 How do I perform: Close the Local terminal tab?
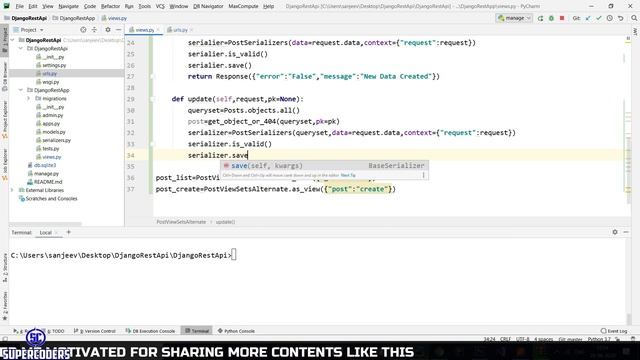(x=56, y=233)
